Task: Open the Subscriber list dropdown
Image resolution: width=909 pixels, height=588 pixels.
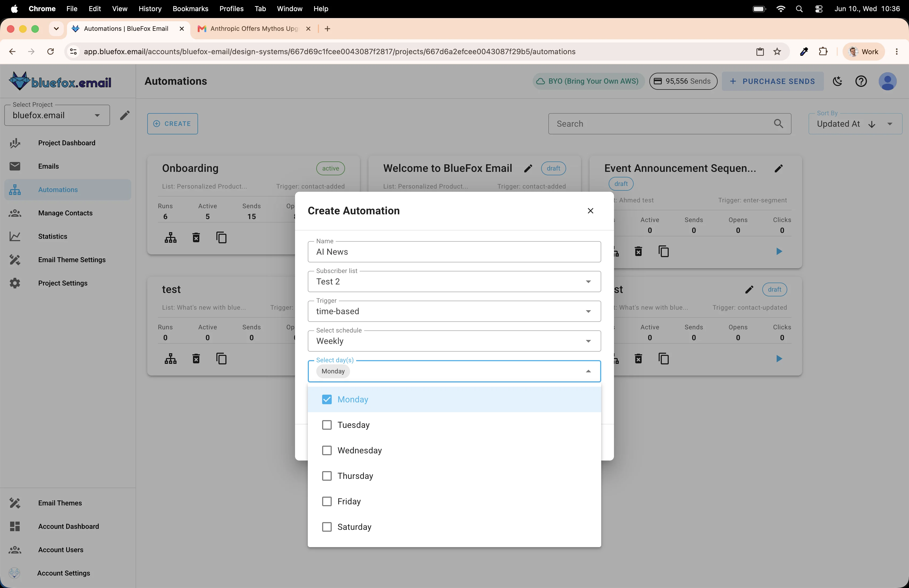Action: coord(454,282)
